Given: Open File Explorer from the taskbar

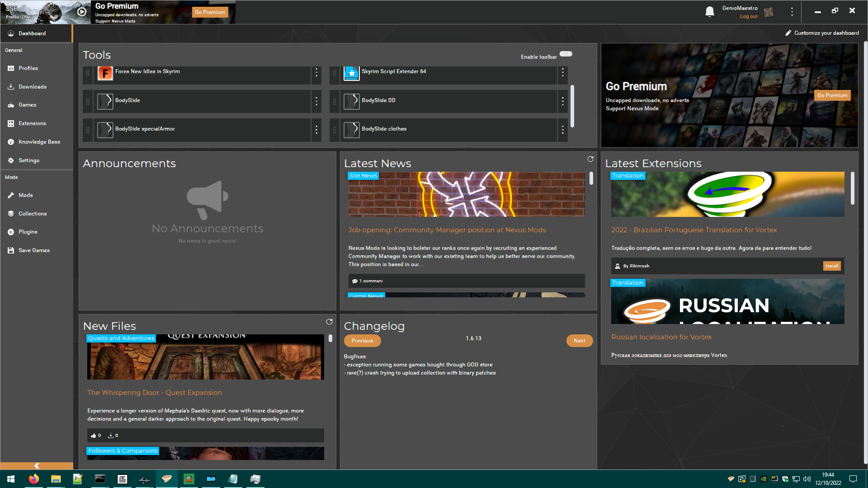Looking at the screenshot, I should 56,479.
